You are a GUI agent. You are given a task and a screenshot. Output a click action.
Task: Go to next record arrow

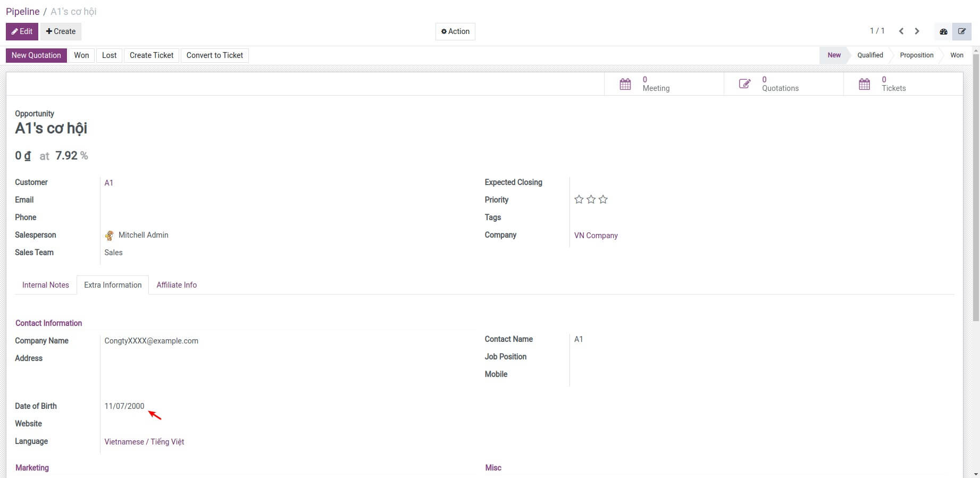pos(917,31)
